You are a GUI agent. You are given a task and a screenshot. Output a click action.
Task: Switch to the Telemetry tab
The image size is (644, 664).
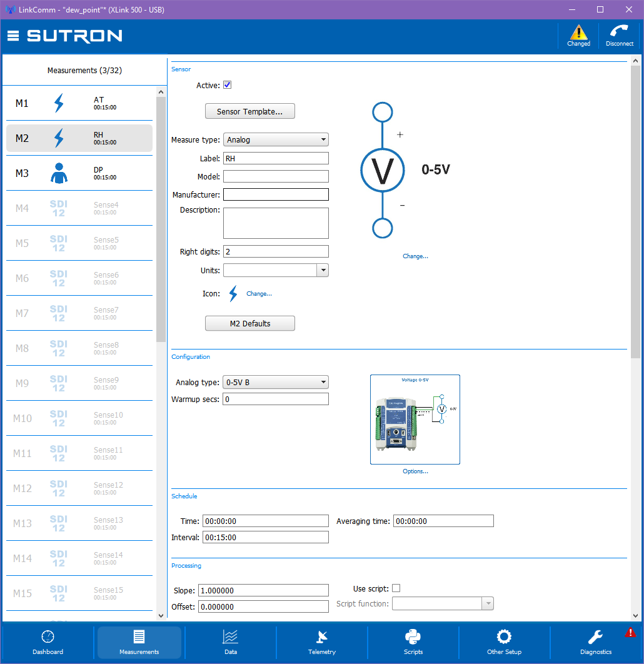[x=322, y=643]
